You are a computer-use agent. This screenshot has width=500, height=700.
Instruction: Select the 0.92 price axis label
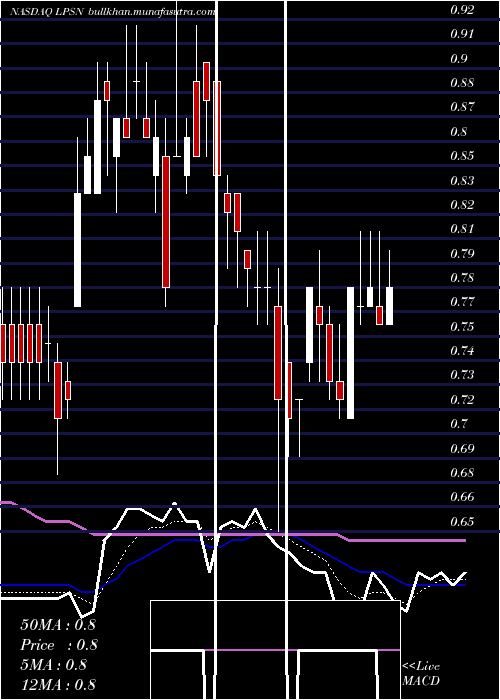click(462, 9)
